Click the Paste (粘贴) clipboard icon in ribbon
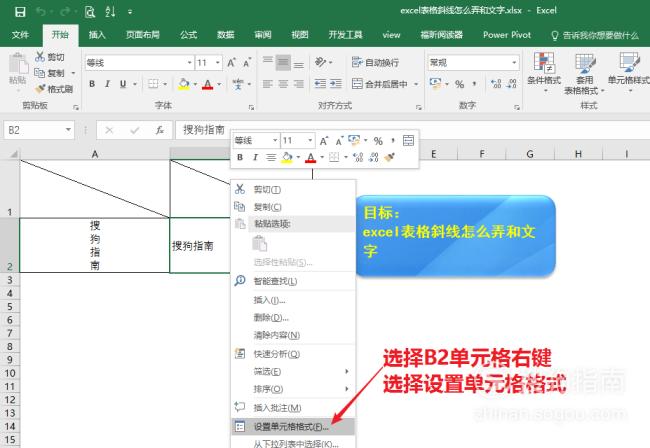This screenshot has width=650, height=448. tap(18, 64)
